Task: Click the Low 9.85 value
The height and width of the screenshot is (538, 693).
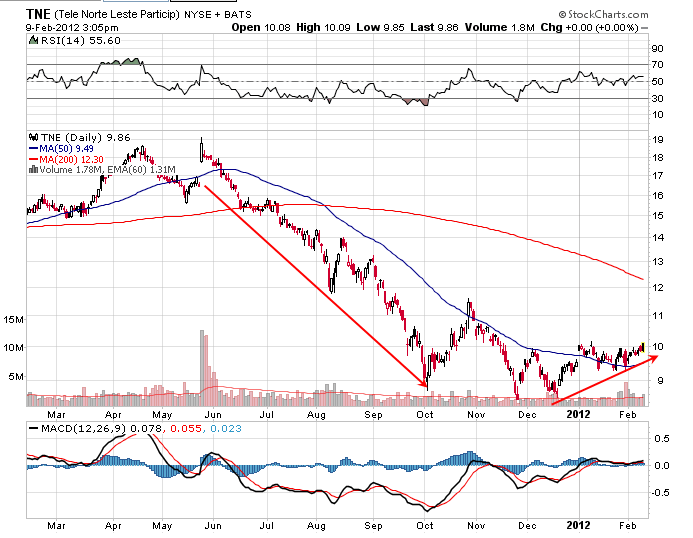Action: (380, 27)
